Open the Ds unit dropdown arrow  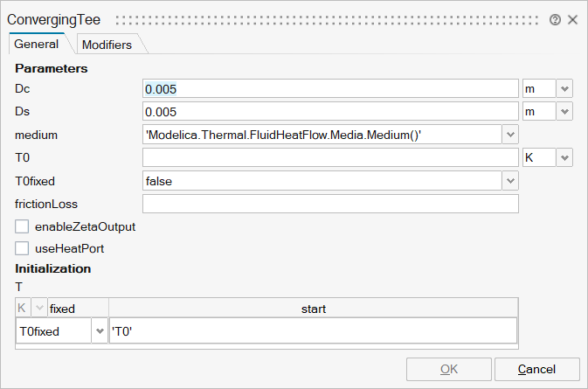point(564,112)
